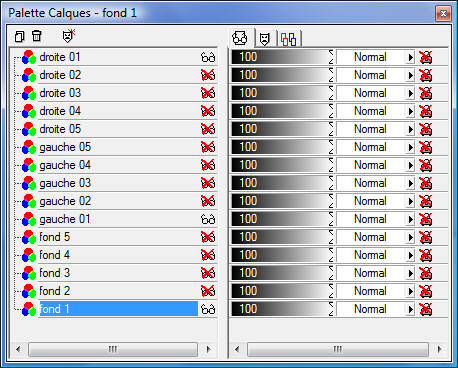Switch to the Mask tab
The height and width of the screenshot is (368, 458).
pyautogui.click(x=265, y=39)
